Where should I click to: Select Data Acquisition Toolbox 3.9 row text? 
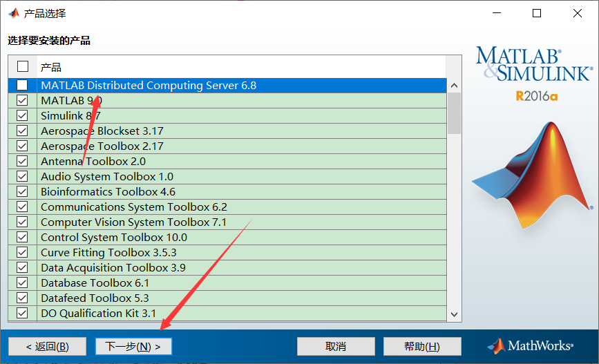pos(113,267)
